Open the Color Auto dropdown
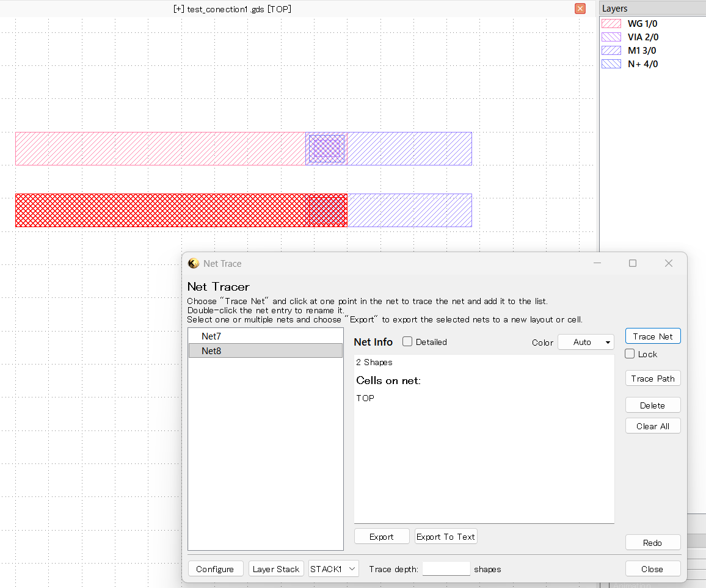Image resolution: width=706 pixels, height=588 pixels. [x=586, y=342]
